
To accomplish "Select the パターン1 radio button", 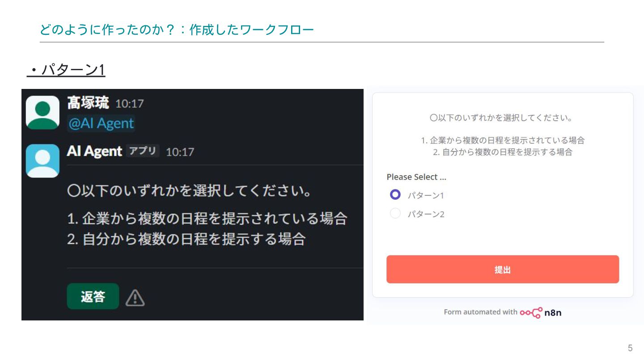I will [x=395, y=195].
